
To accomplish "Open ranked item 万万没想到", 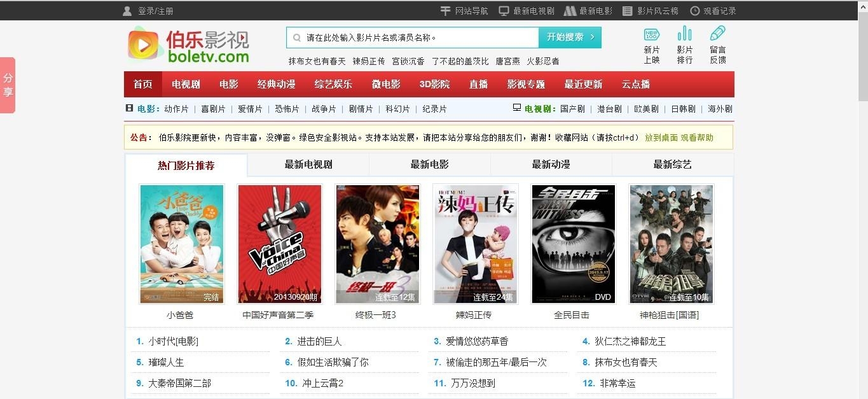I will 473,383.
